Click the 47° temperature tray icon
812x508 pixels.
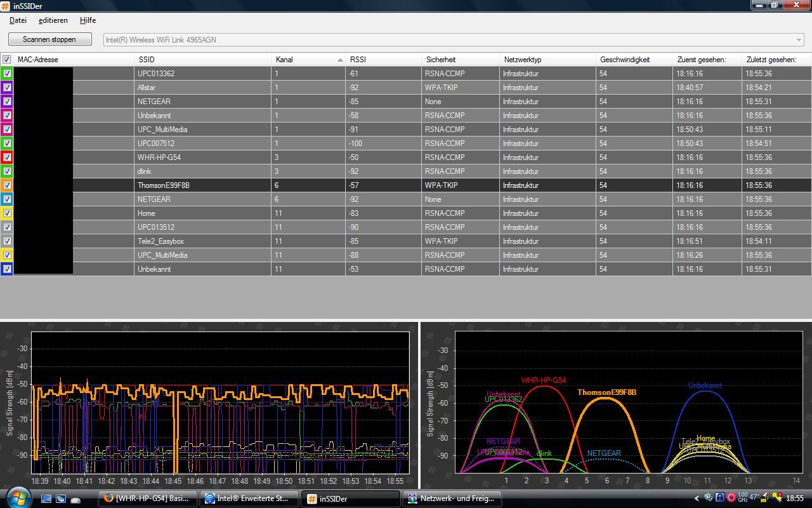pyautogui.click(x=754, y=497)
